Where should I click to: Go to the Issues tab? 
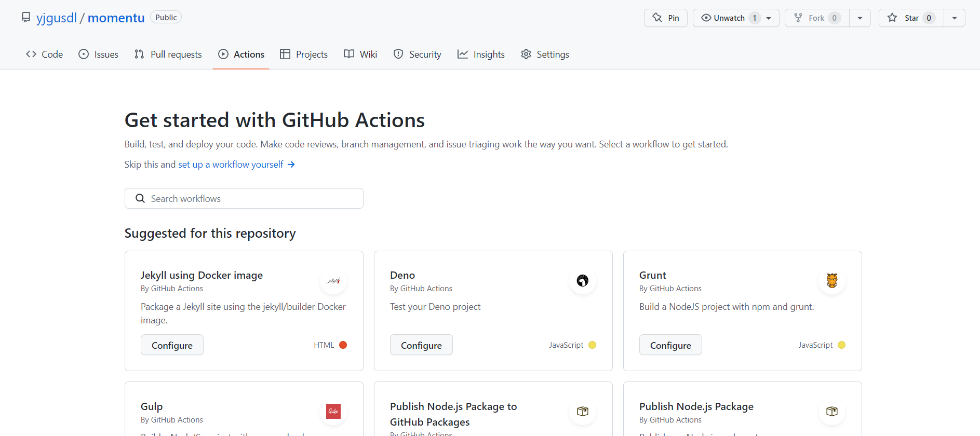tap(98, 54)
